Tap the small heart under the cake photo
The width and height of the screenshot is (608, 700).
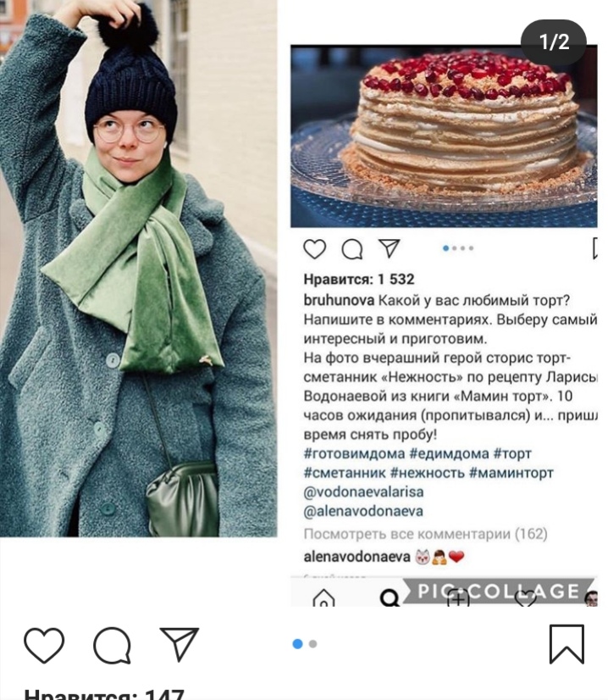click(314, 248)
